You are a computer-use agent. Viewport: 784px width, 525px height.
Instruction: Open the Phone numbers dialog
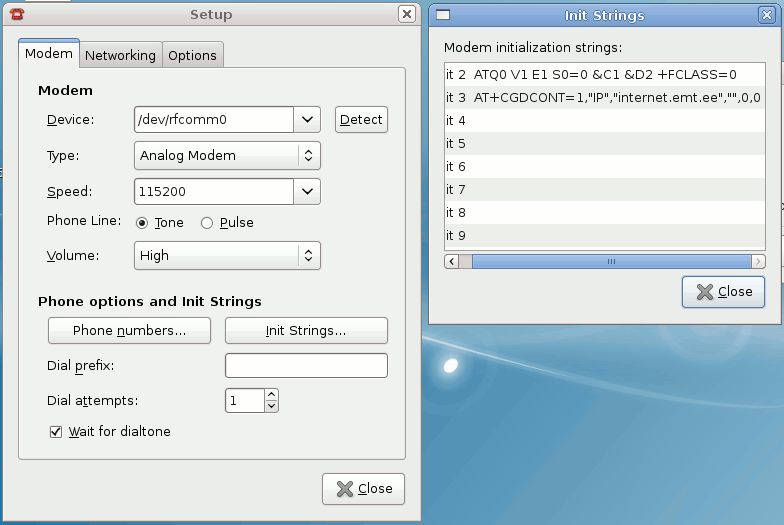(130, 330)
